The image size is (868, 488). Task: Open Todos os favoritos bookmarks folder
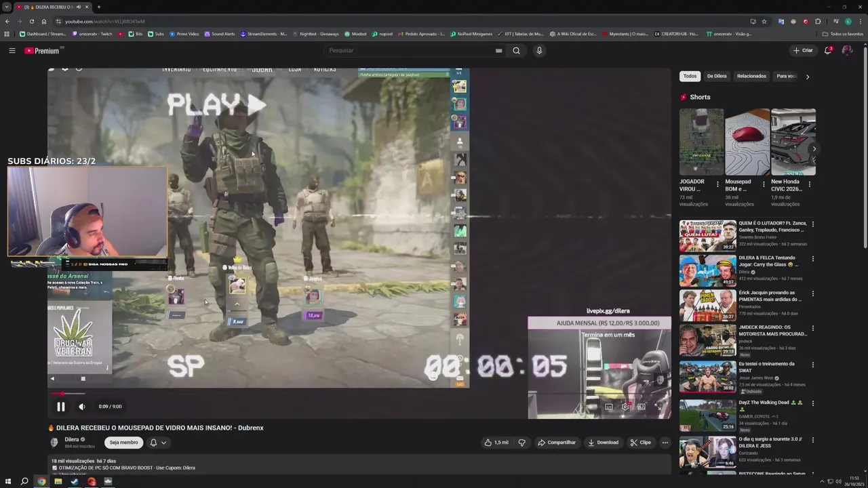[843, 34]
